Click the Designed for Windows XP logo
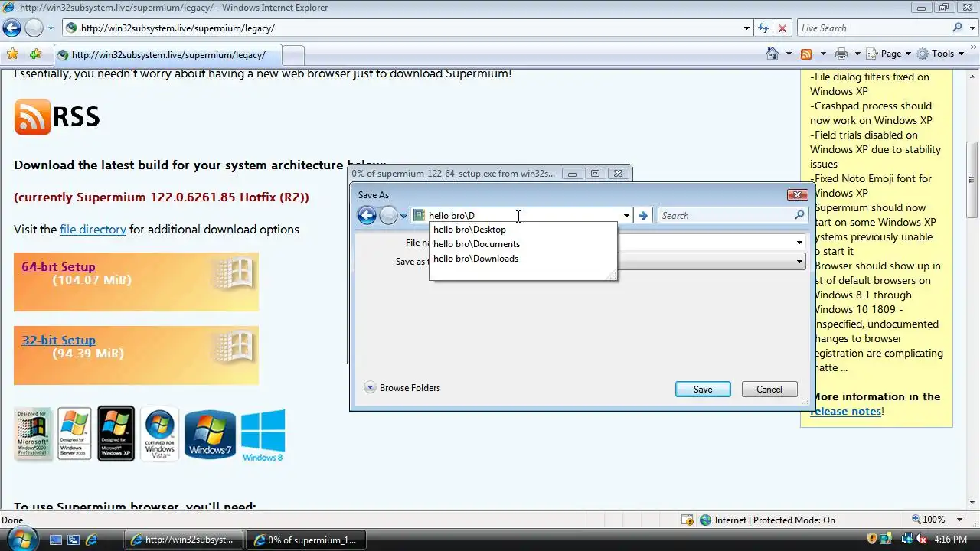 (x=116, y=433)
